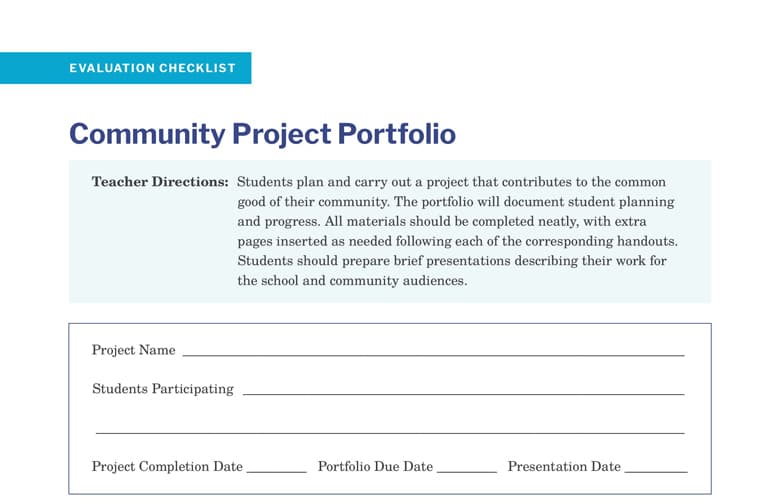This screenshot has width=780, height=500.
Task: Click the Portfolio Due Date label
Action: (x=375, y=467)
